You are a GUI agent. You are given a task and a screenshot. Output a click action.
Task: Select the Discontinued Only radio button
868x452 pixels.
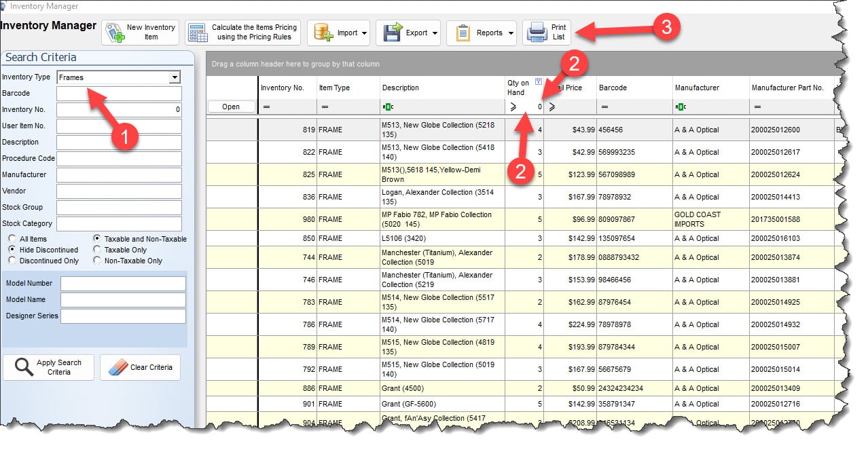click(x=12, y=261)
